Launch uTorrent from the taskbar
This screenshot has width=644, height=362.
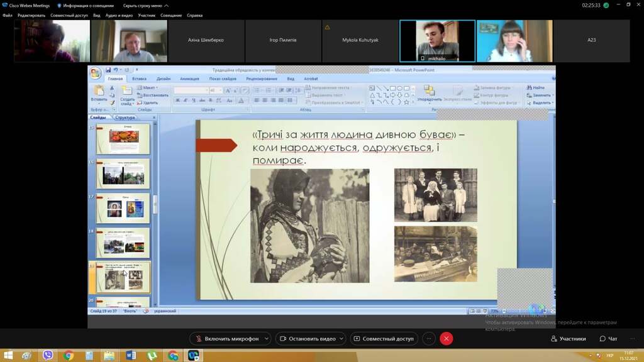coord(152,356)
